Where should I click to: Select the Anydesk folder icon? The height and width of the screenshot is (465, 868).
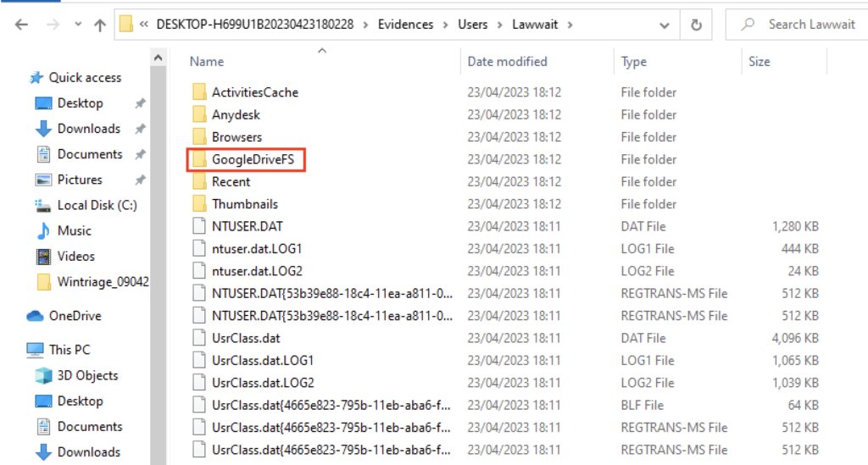tap(199, 114)
